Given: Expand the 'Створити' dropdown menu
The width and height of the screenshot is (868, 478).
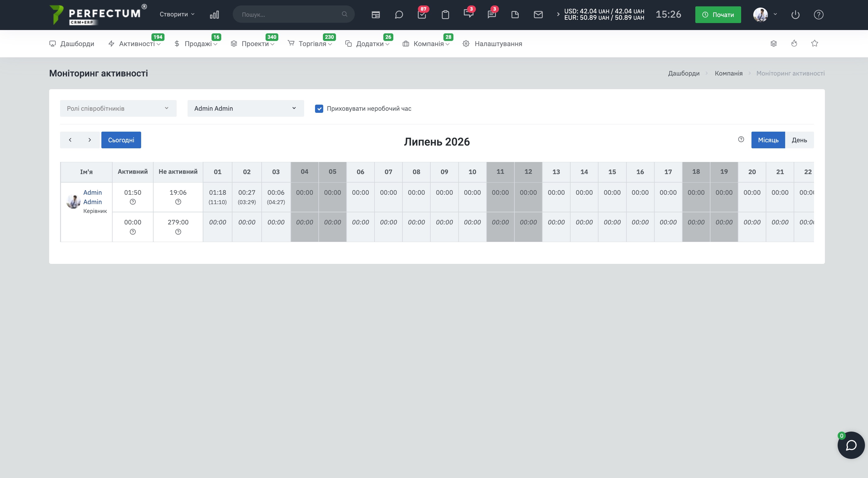Looking at the screenshot, I should click(x=177, y=14).
